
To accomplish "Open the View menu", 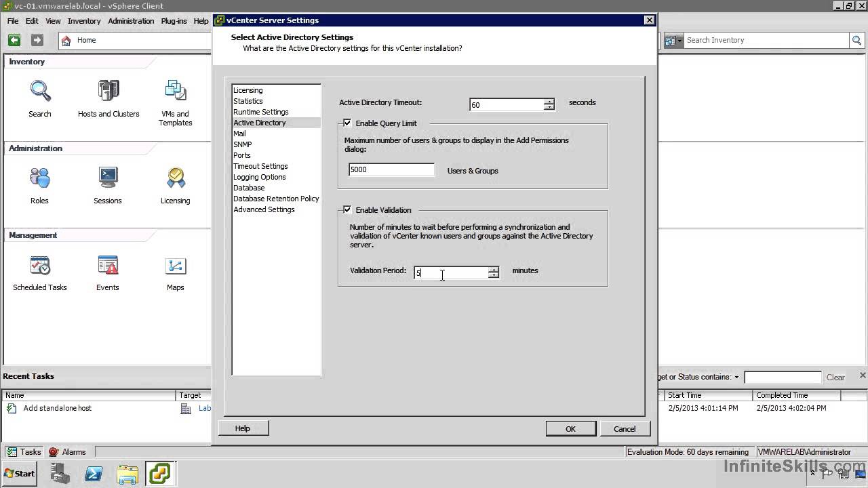I will click(x=53, y=21).
